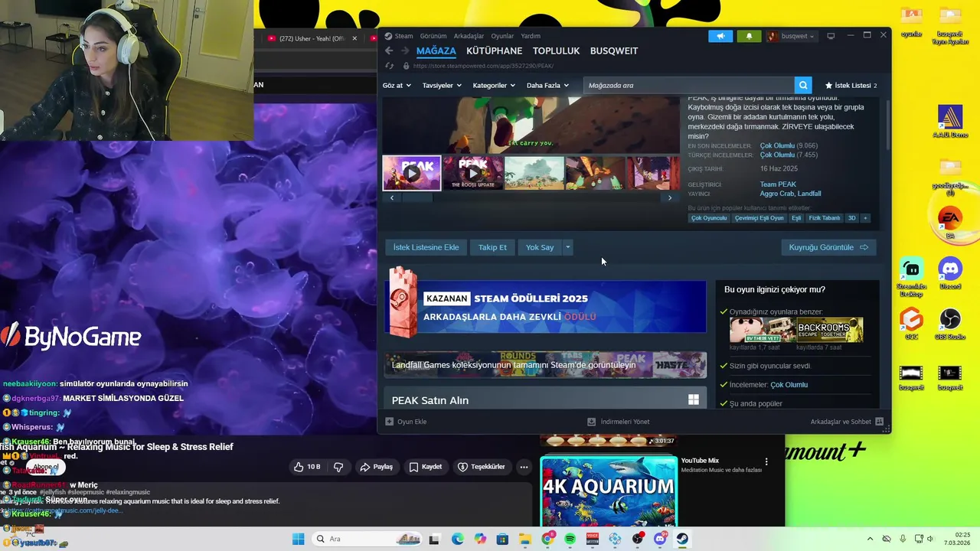The width and height of the screenshot is (980, 551).
Task: Click the Fizik Tabanlı tag
Action: tap(825, 218)
